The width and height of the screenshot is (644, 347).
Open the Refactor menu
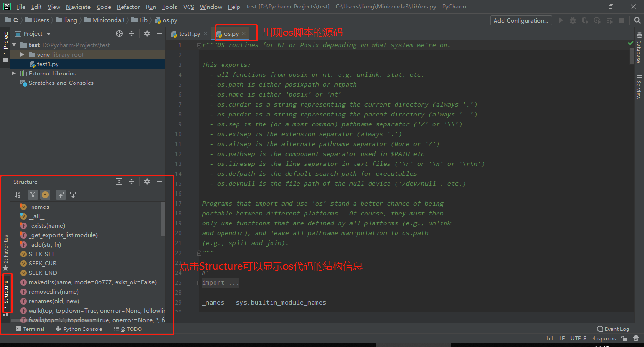point(128,7)
